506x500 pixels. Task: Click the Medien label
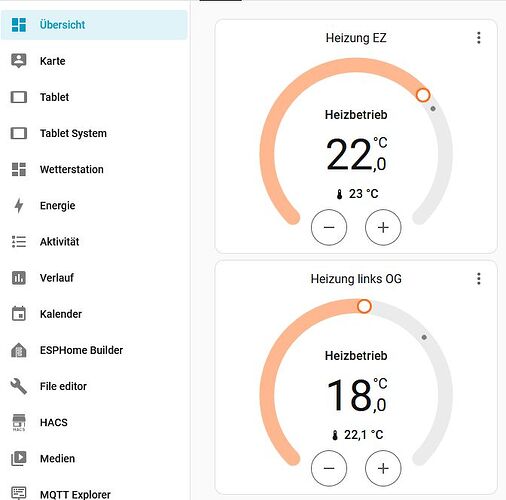(57, 458)
